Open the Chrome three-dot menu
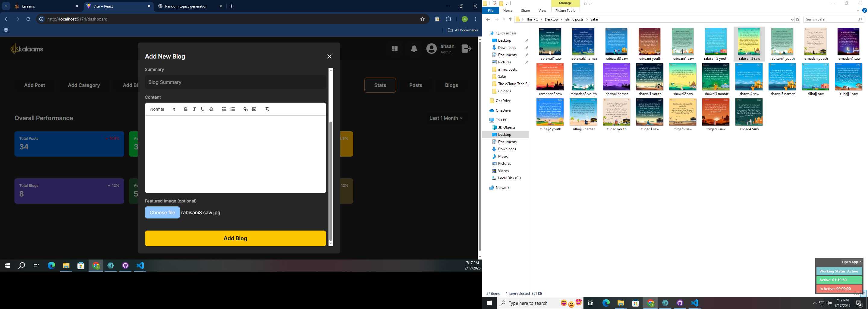868x309 pixels. [476, 19]
